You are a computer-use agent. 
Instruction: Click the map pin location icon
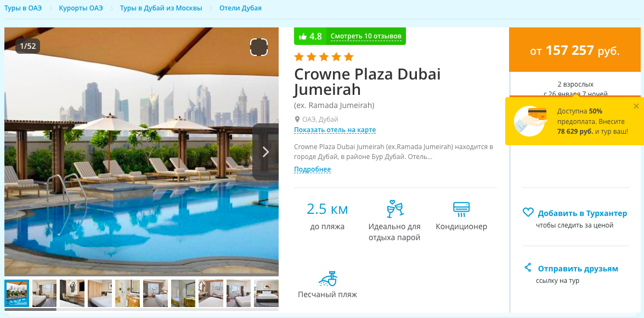pos(297,120)
